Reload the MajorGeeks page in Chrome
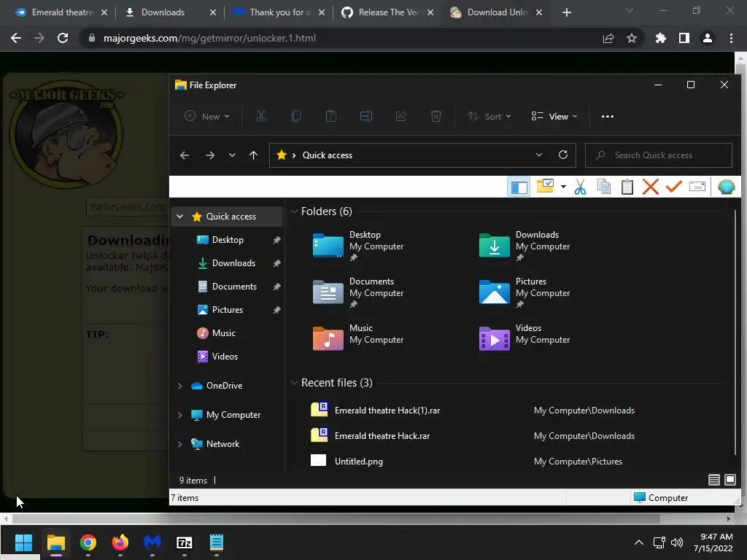The height and width of the screenshot is (560, 747). click(x=63, y=38)
